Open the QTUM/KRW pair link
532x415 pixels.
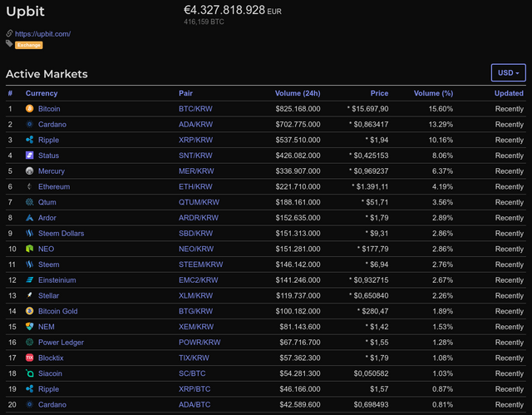(199, 202)
